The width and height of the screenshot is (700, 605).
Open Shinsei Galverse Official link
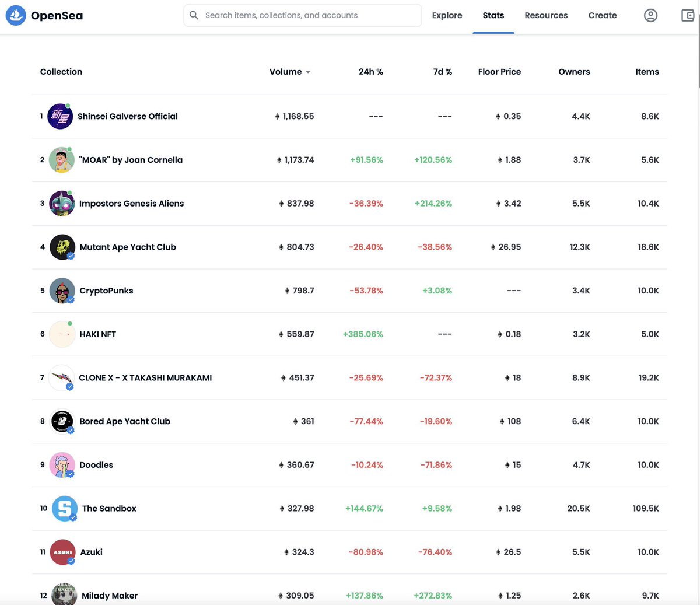(x=128, y=116)
